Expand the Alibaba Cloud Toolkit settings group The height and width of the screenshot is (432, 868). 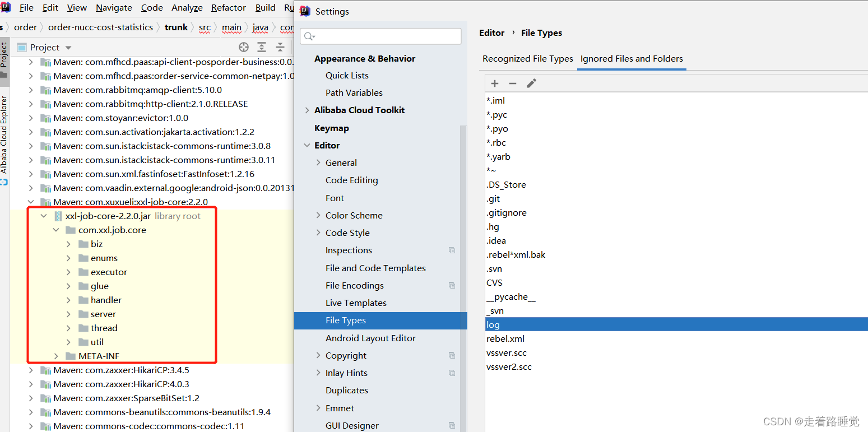[307, 110]
